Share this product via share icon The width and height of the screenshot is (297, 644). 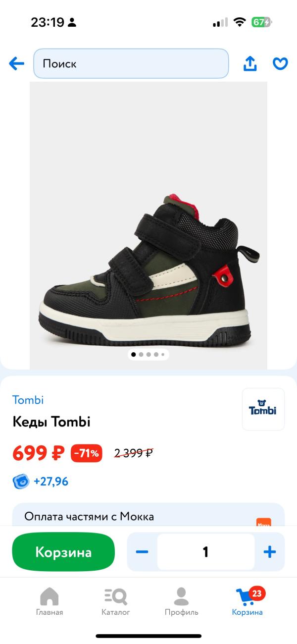[x=250, y=63]
